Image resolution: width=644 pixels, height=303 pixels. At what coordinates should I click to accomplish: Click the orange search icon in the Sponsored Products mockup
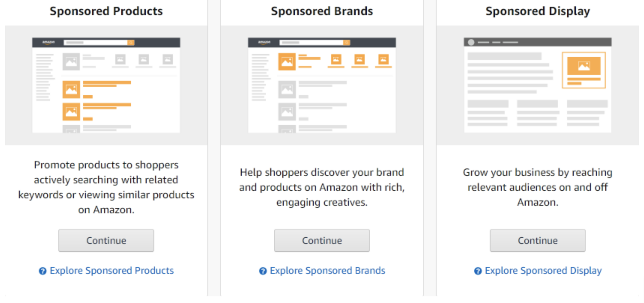(131, 42)
